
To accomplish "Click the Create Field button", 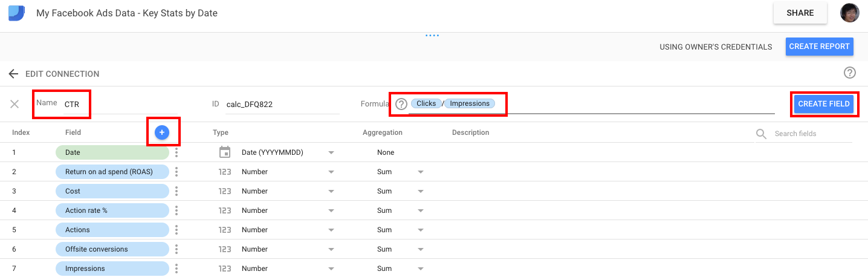I will [824, 104].
